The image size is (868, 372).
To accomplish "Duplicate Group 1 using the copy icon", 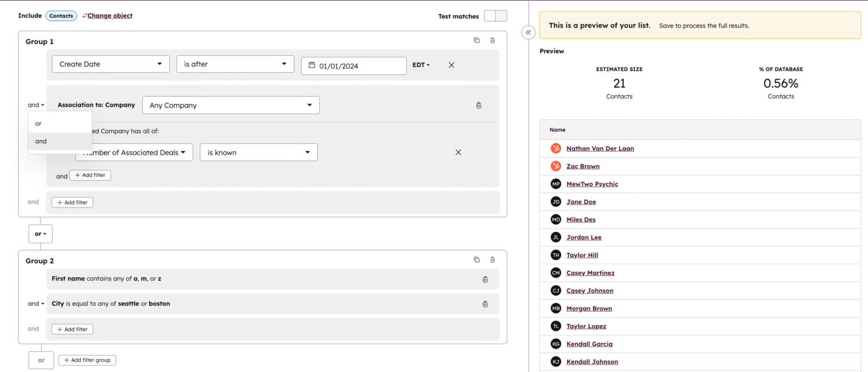I will point(476,41).
